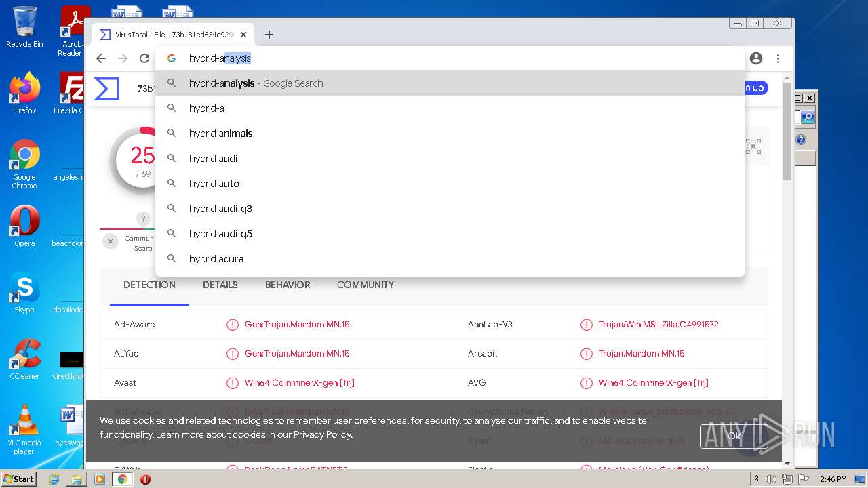Viewport: 868px width, 488px height.
Task: Click the AVG CoinminerX result
Action: [654, 383]
